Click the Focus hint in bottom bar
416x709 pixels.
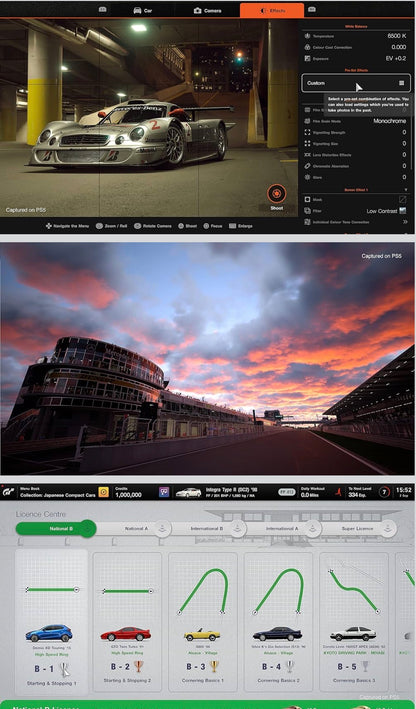click(x=213, y=226)
